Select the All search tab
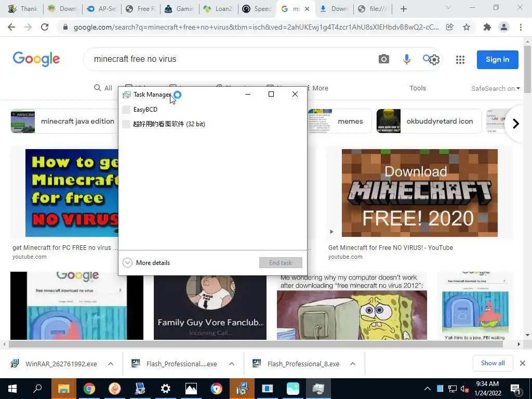This screenshot has height=399, width=532. (x=103, y=88)
